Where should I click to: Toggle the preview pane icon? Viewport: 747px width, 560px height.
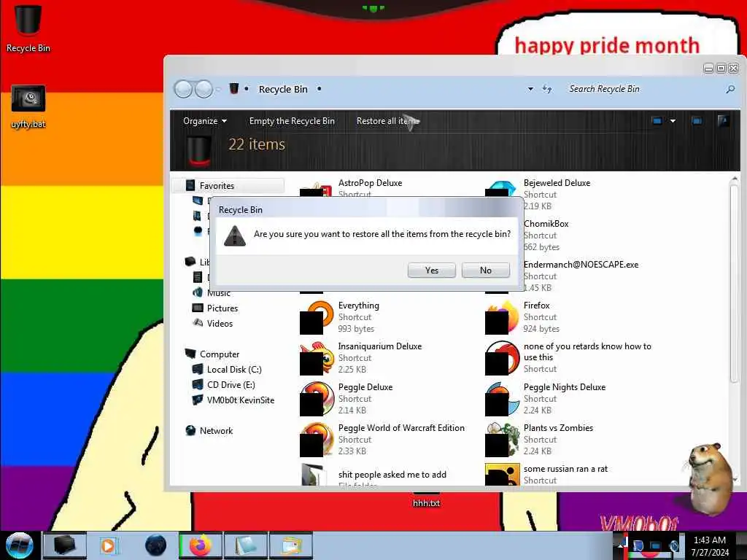(x=697, y=121)
